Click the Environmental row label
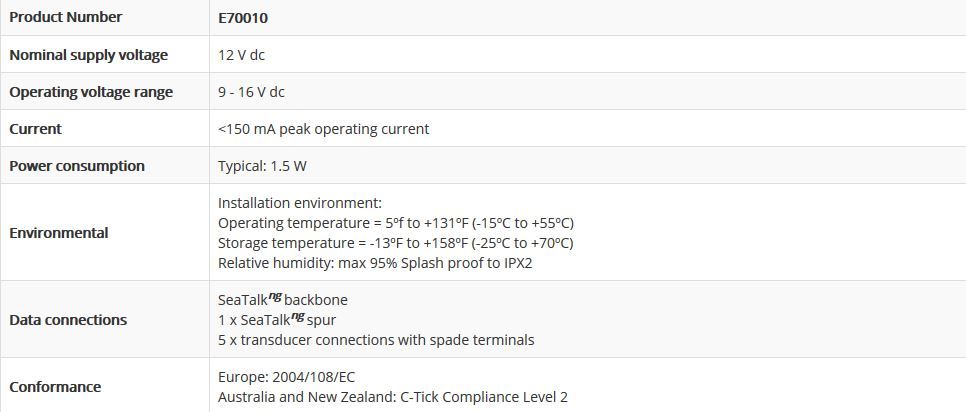Image resolution: width=966 pixels, height=412 pixels. click(59, 233)
